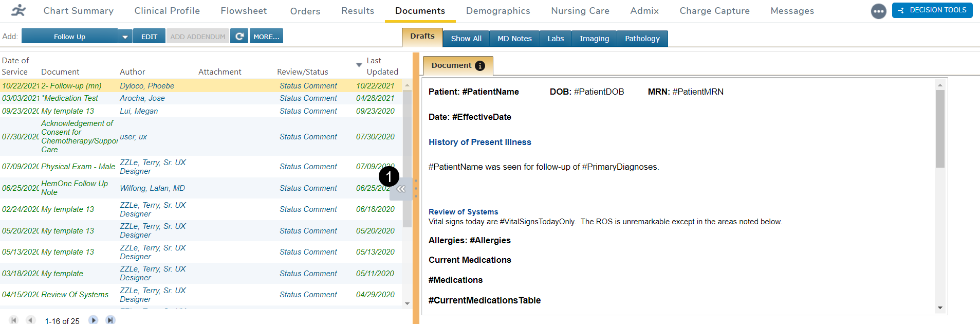
Task: Open the Pathology documents tab
Action: pos(642,39)
